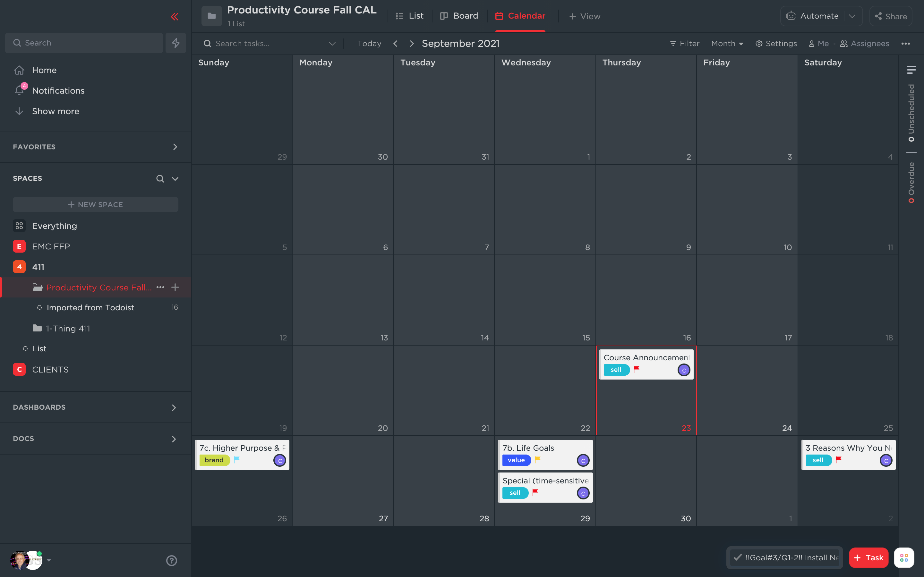Click plus icon beside Productivity Course Fall folder
The width and height of the screenshot is (924, 577).
click(175, 287)
